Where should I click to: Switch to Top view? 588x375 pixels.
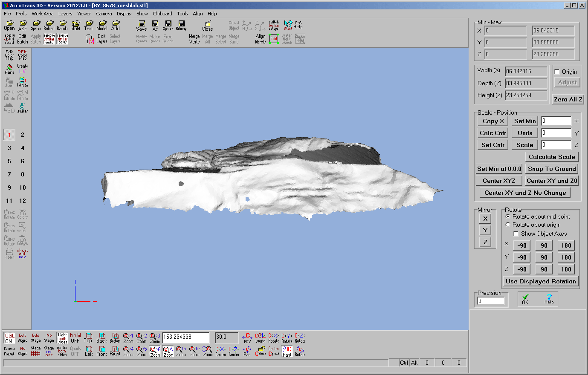point(88,338)
